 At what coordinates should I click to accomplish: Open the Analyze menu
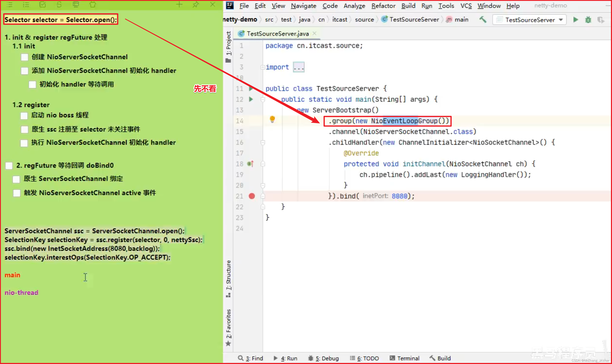[354, 6]
